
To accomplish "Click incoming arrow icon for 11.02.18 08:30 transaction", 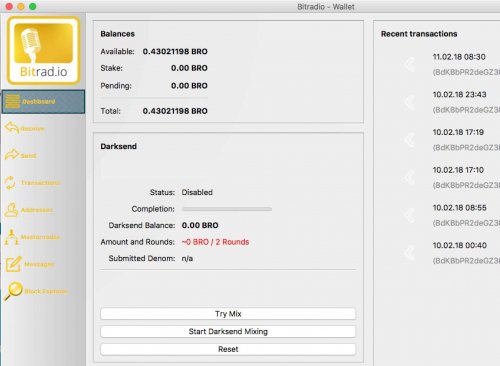I will (410, 64).
